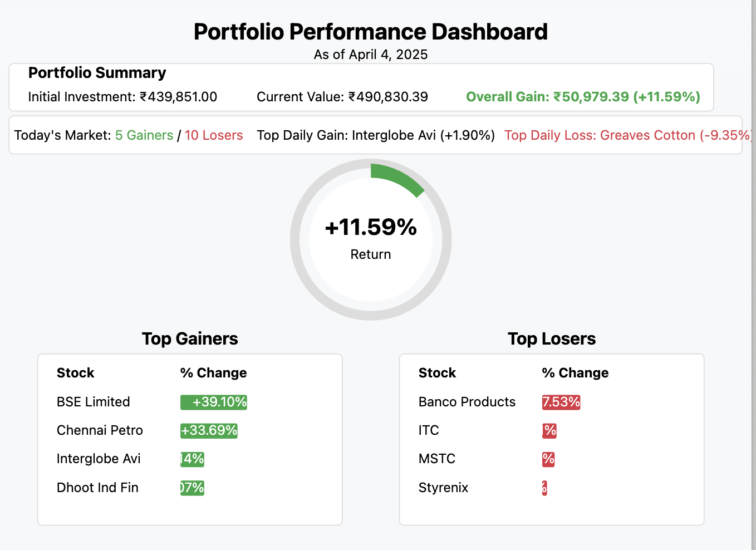Click the +39.10% badge for BSE Limited
This screenshot has height=550, width=756.
[213, 402]
